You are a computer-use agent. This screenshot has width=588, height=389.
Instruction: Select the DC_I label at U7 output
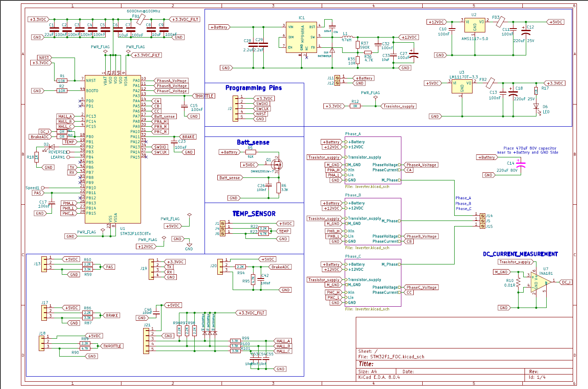point(566,282)
